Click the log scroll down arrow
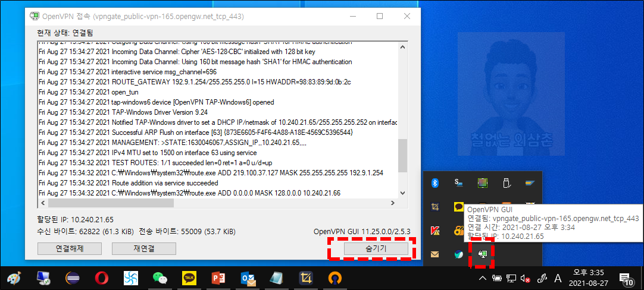This screenshot has width=644, height=290. (x=402, y=193)
